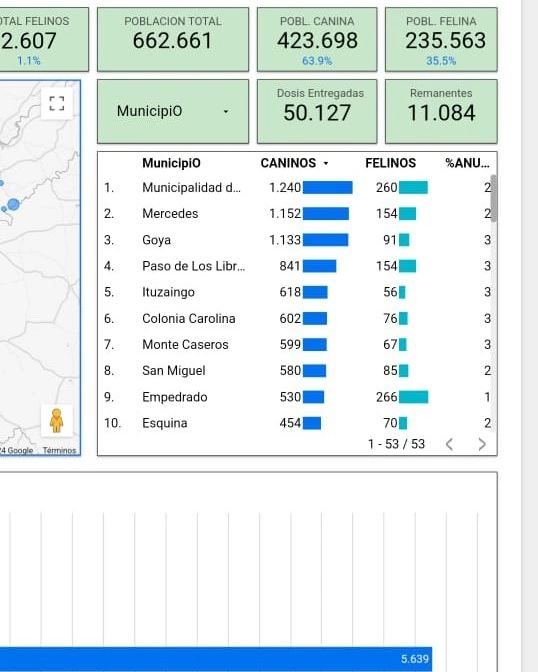Screen dimensions: 538x672
Task: Click the %ANU... column header
Action: click(x=467, y=163)
